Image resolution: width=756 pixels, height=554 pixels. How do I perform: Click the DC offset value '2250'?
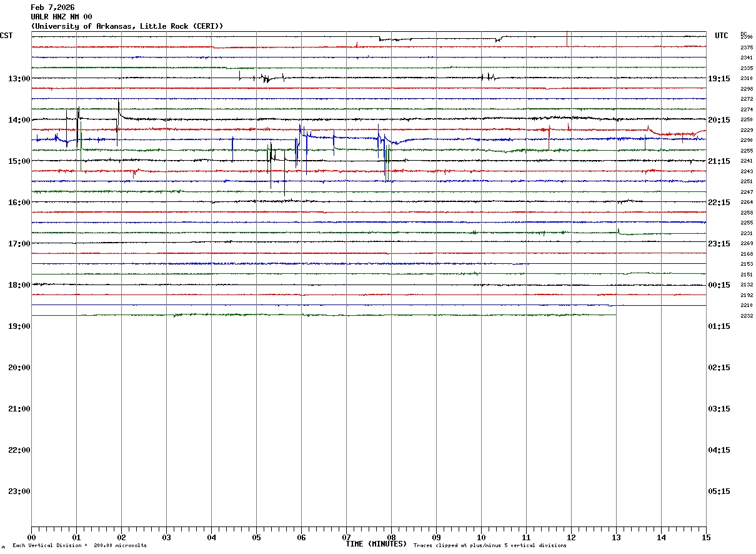(746, 120)
